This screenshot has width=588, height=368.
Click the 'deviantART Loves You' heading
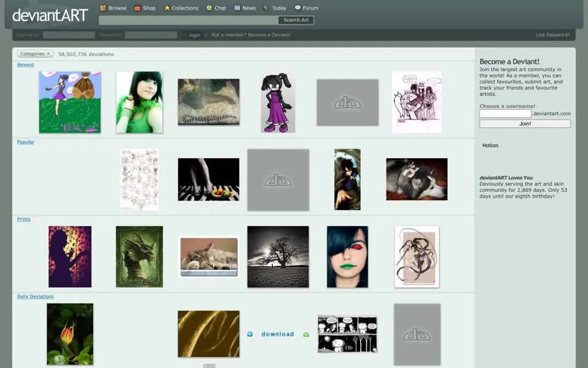506,178
